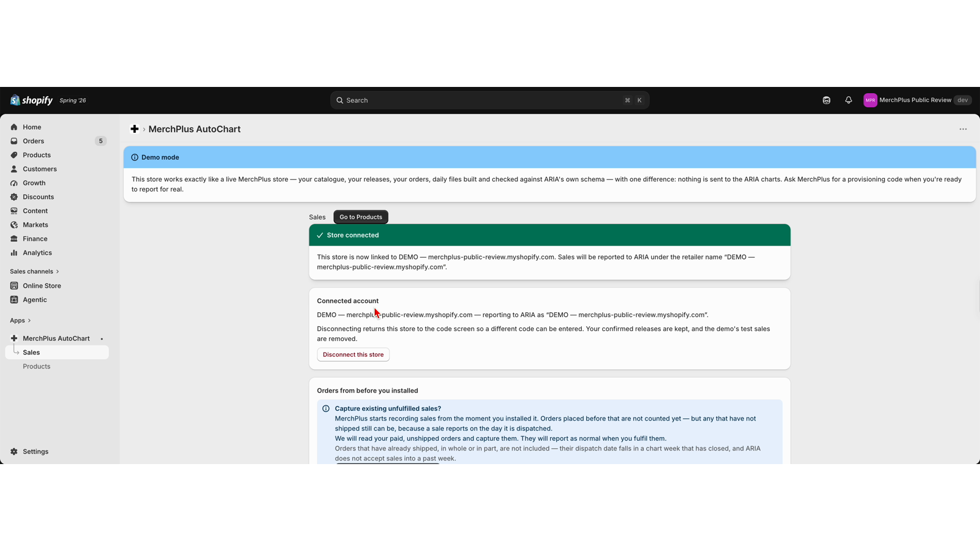Expand the Apps section
The width and height of the screenshot is (980, 551).
point(20,321)
